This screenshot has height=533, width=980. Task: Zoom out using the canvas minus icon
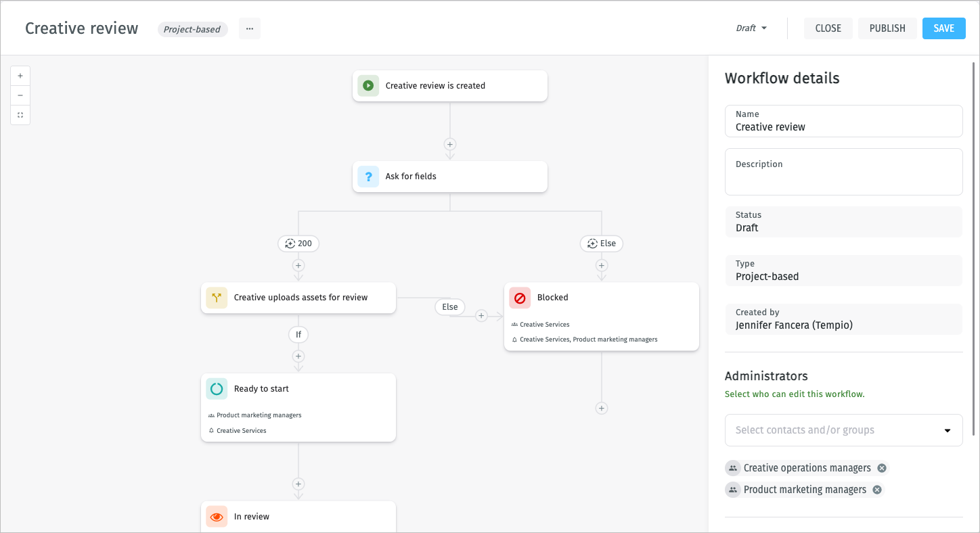coord(20,95)
